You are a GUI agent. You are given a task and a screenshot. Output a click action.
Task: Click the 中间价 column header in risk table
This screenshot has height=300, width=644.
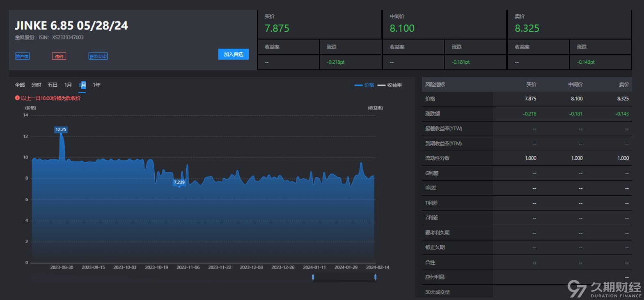(575, 84)
